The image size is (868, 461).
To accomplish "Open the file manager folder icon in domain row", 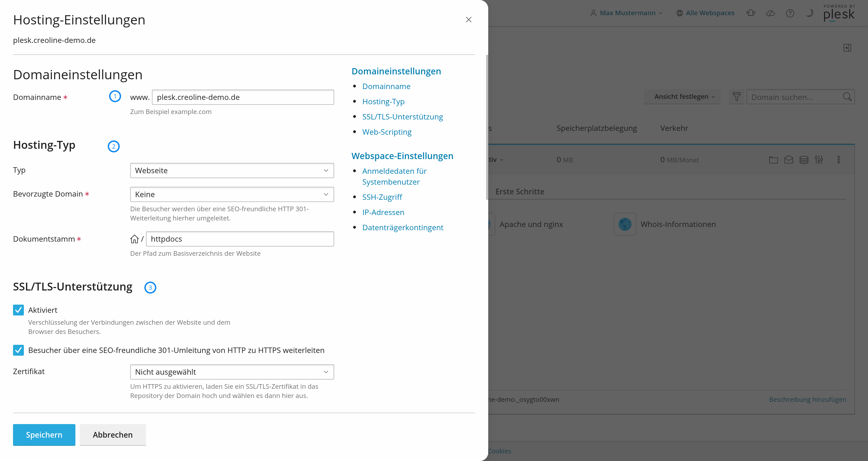I will 773,160.
